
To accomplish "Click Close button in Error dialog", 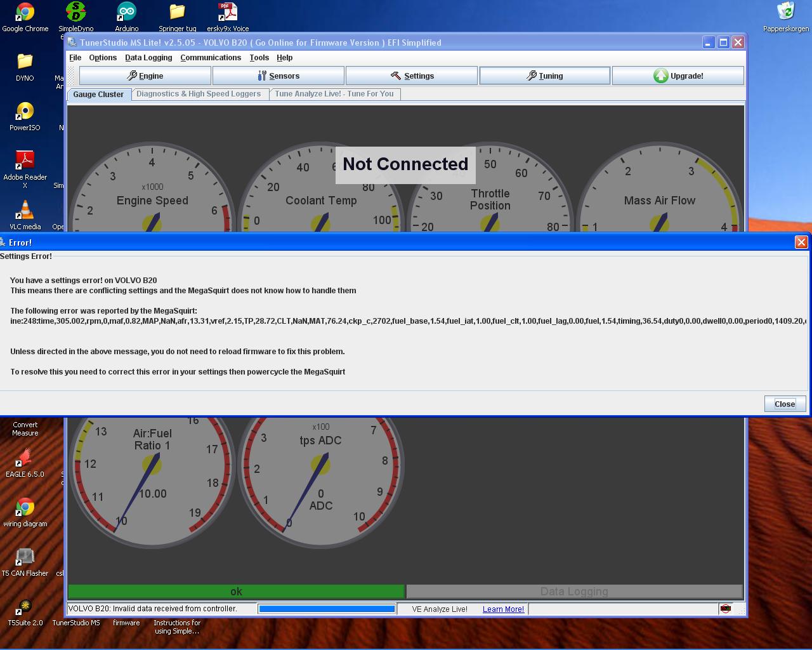I will click(x=785, y=404).
